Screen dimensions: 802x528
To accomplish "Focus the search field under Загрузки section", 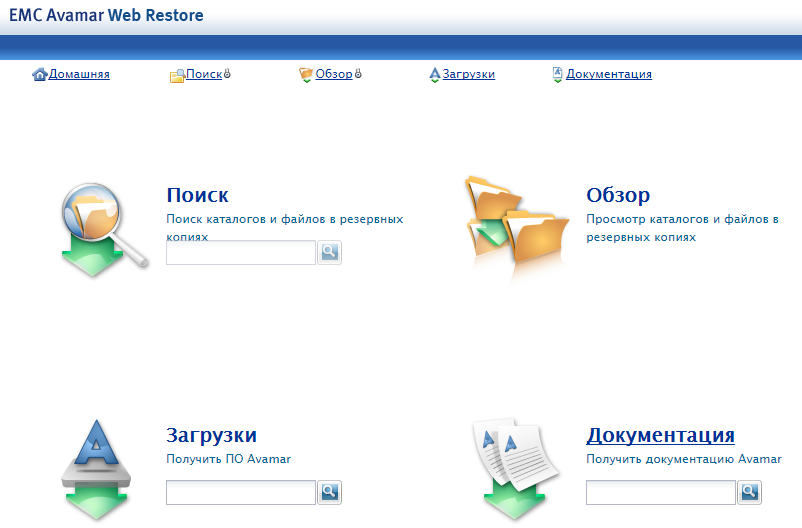I will [x=240, y=492].
